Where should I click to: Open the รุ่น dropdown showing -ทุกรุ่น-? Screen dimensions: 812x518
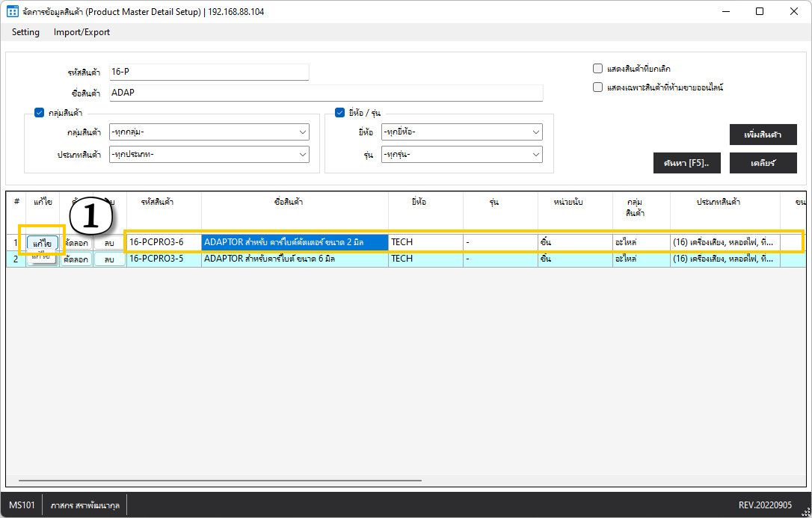(x=461, y=155)
